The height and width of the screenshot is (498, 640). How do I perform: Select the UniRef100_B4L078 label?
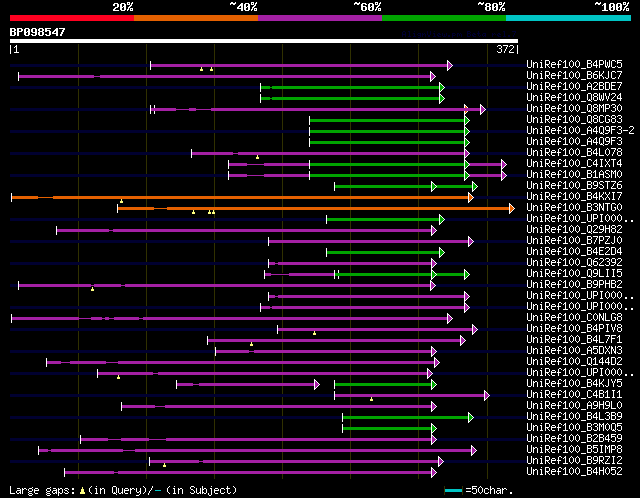click(x=574, y=152)
